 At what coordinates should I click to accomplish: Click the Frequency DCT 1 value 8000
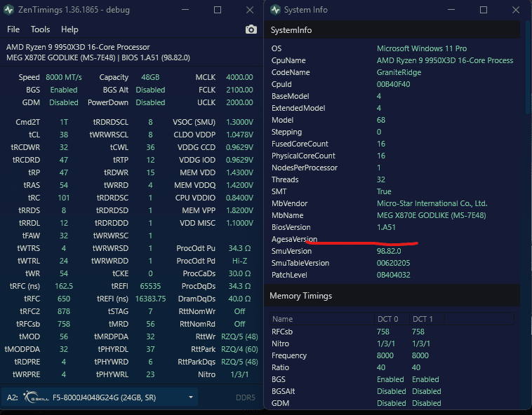click(x=420, y=355)
